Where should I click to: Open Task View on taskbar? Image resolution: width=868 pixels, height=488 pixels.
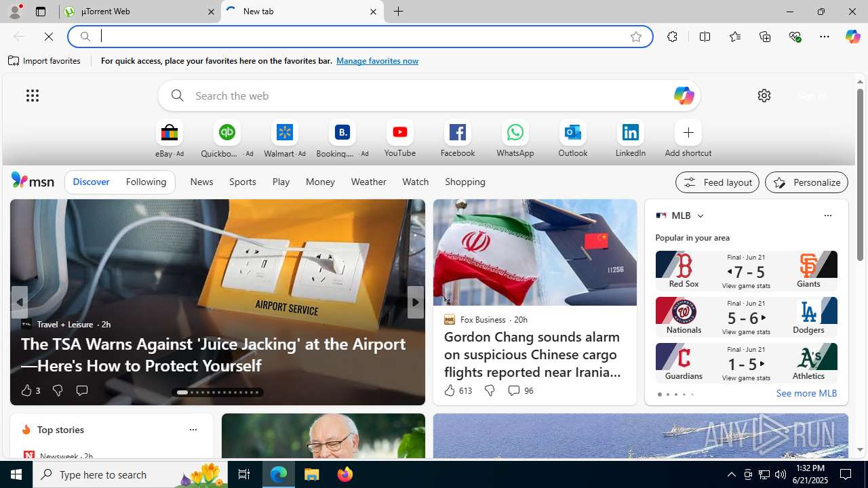pyautogui.click(x=244, y=474)
